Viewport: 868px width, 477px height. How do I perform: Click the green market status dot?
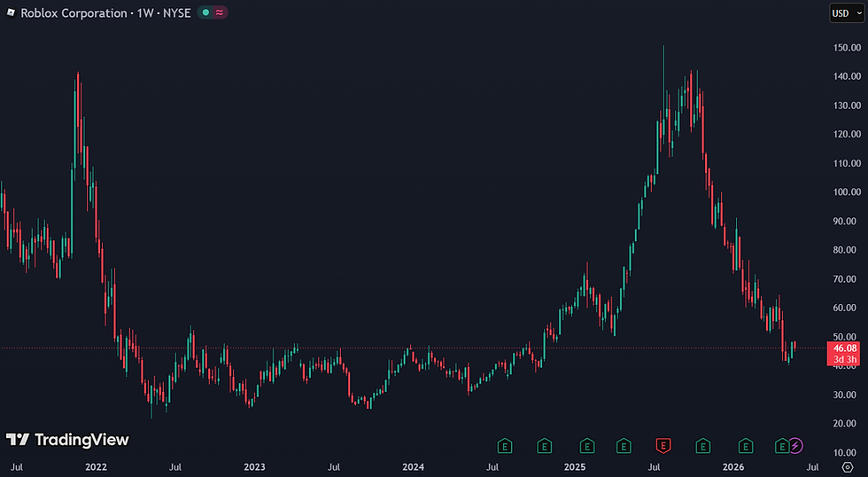(x=205, y=12)
